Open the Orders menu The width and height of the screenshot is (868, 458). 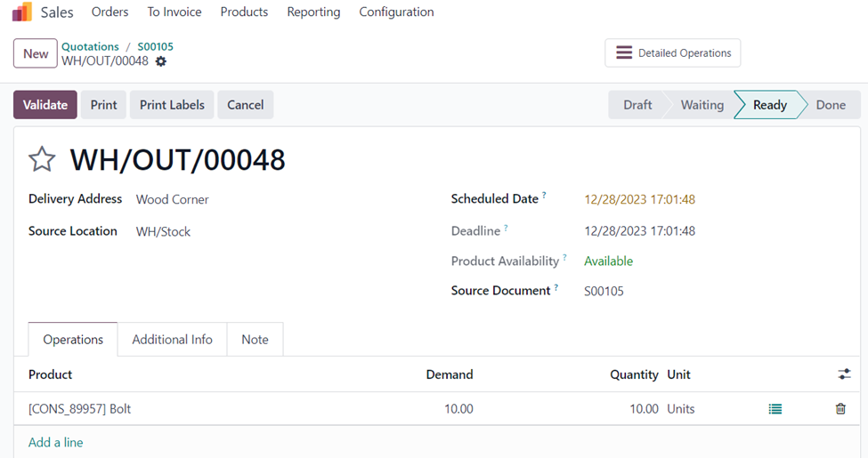pos(110,12)
